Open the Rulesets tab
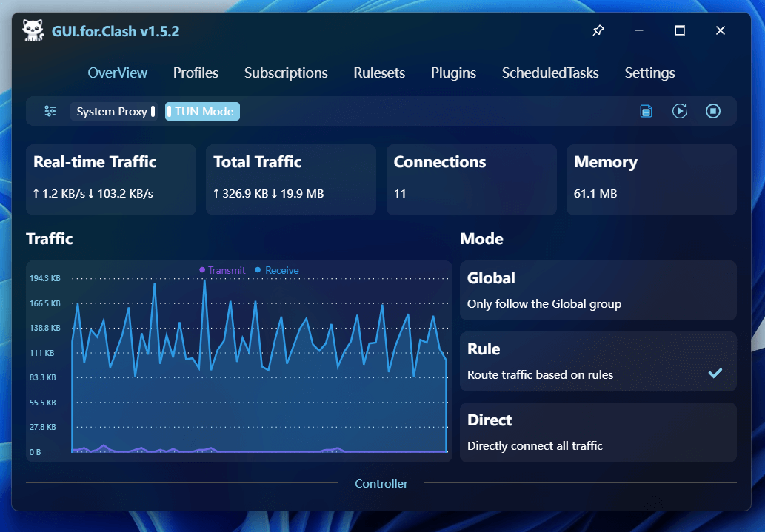This screenshot has width=765, height=532. (x=379, y=73)
